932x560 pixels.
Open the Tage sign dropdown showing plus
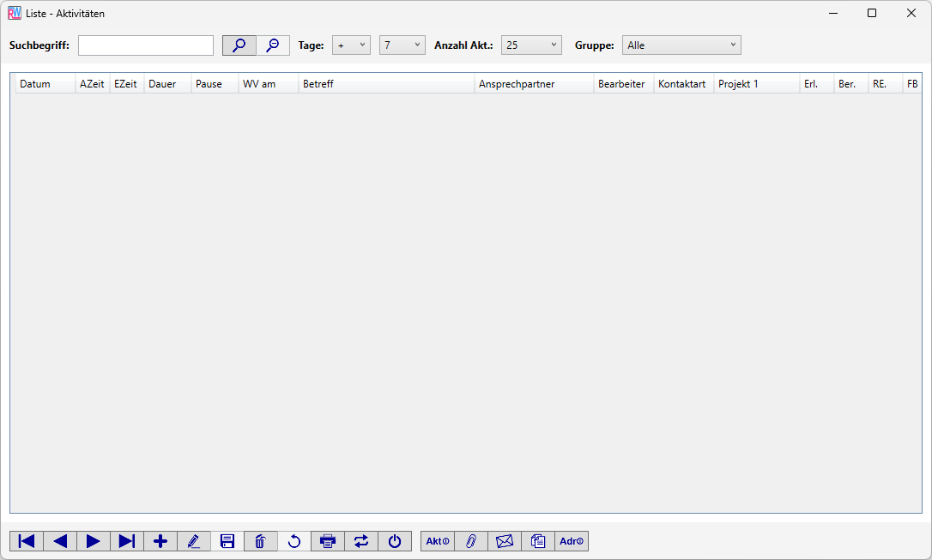pyautogui.click(x=351, y=45)
